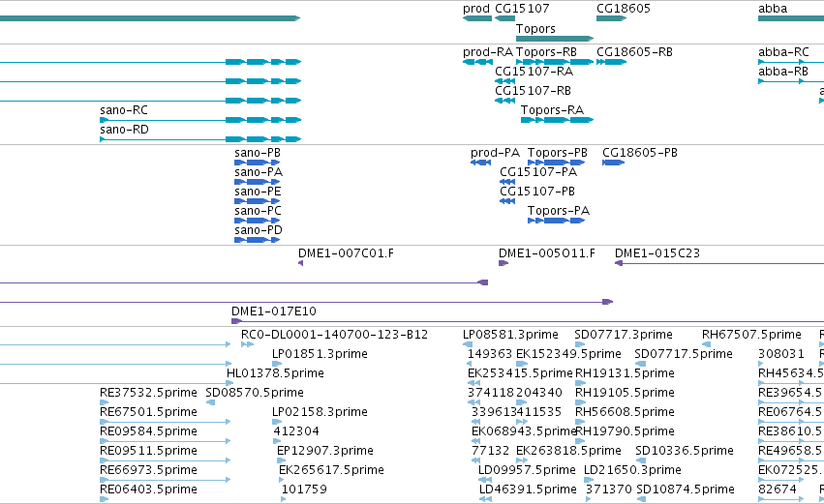Select EST RH56608.5prime
This screenshot has width=824, height=504.
click(581, 422)
